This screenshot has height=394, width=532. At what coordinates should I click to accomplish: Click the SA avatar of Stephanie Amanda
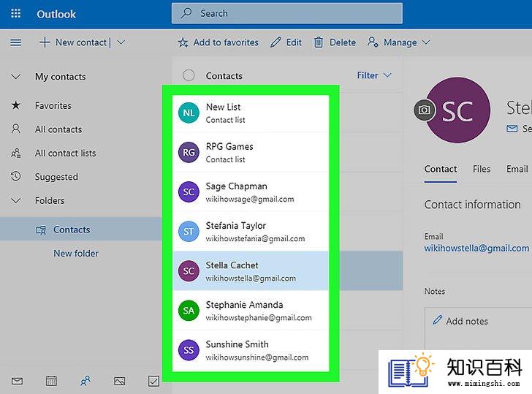189,310
